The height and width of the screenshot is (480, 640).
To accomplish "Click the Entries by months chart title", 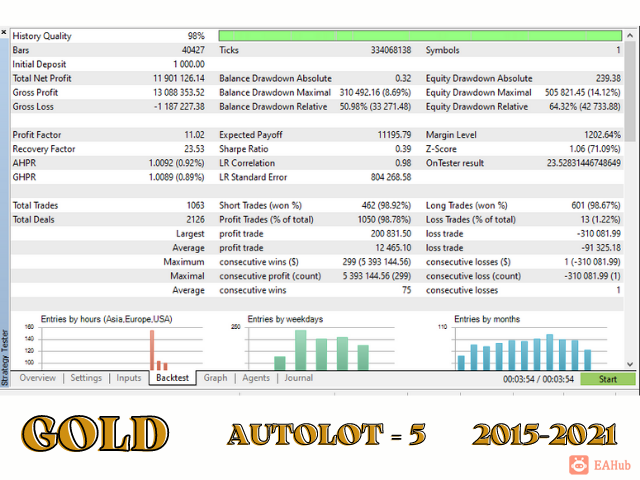I will 487,319.
